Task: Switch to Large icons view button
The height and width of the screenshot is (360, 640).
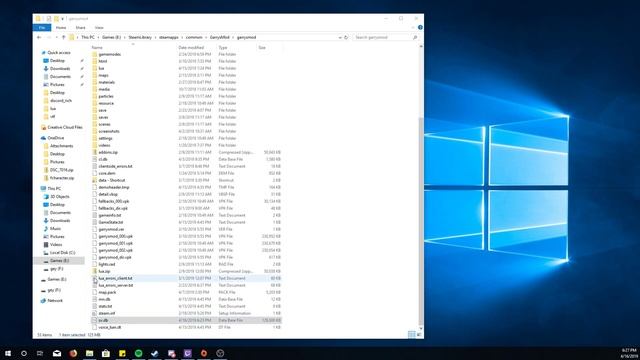Action: pyautogui.click(x=419, y=335)
